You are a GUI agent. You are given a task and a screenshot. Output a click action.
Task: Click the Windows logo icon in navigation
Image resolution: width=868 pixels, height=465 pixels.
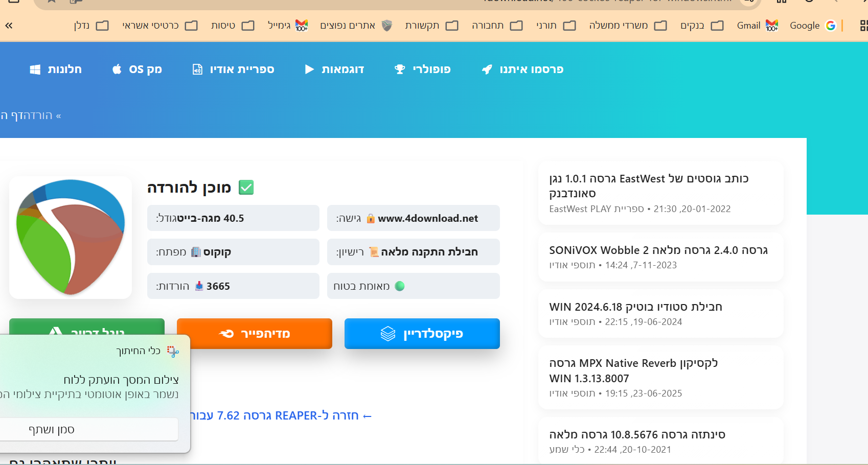35,69
